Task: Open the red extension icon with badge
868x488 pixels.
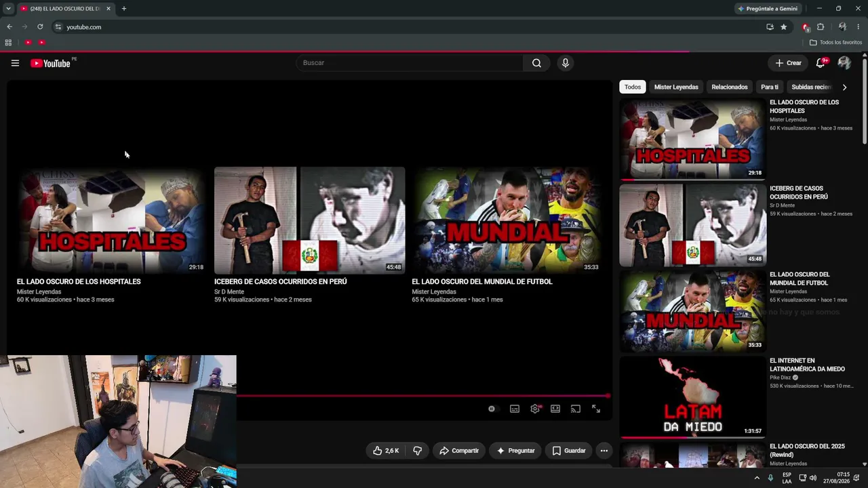Action: point(806,27)
